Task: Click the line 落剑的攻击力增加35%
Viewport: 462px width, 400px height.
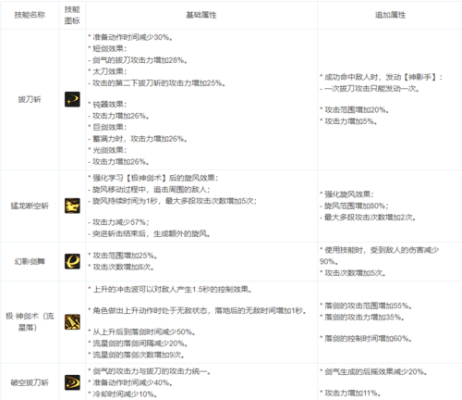Action: pyautogui.click(x=362, y=317)
